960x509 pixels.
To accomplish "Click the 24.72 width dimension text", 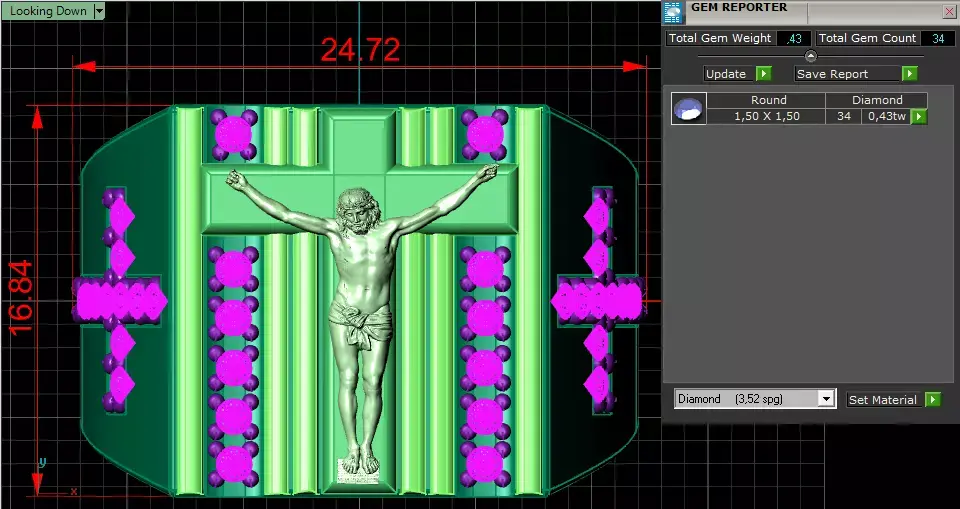I will 360,50.
